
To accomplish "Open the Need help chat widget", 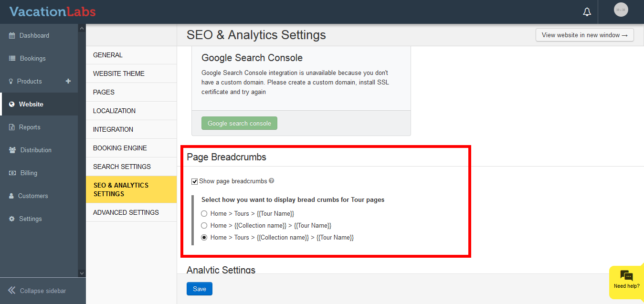I will [626, 281].
